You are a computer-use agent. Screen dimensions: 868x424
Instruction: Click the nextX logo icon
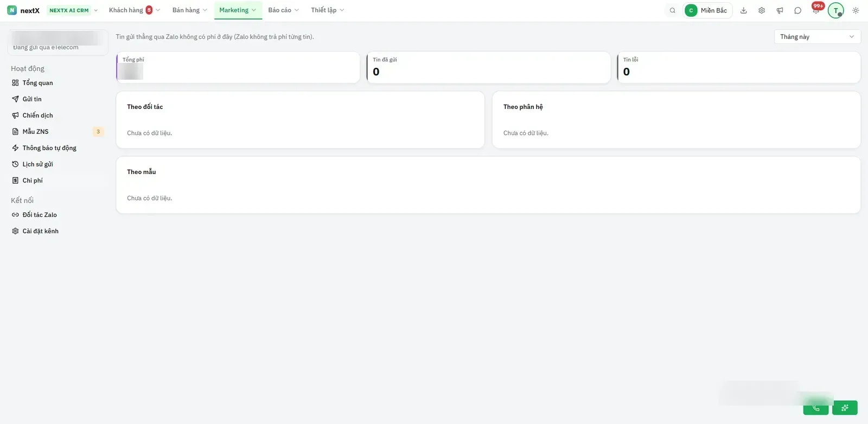coord(12,10)
